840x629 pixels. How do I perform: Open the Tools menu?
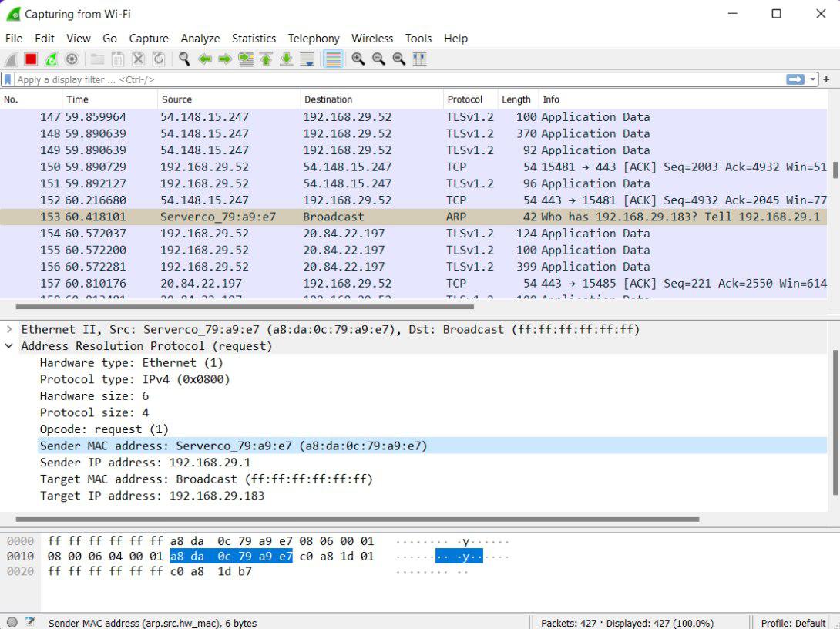point(418,39)
